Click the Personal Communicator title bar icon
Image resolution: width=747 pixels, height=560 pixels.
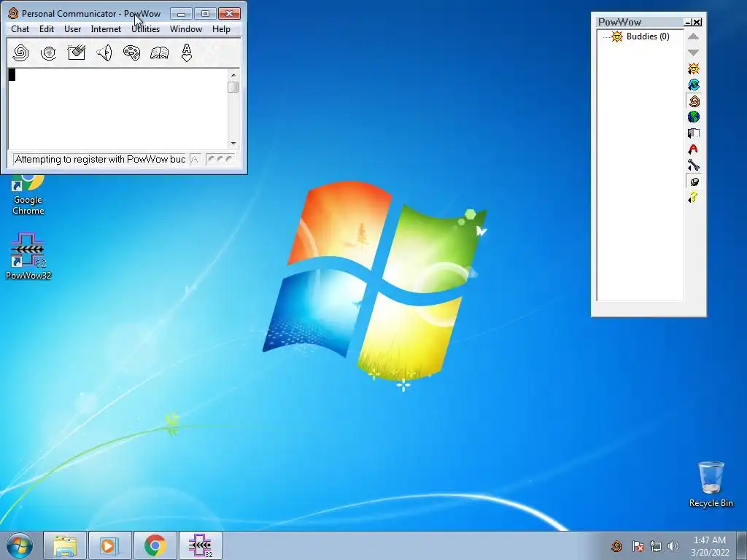pyautogui.click(x=13, y=13)
